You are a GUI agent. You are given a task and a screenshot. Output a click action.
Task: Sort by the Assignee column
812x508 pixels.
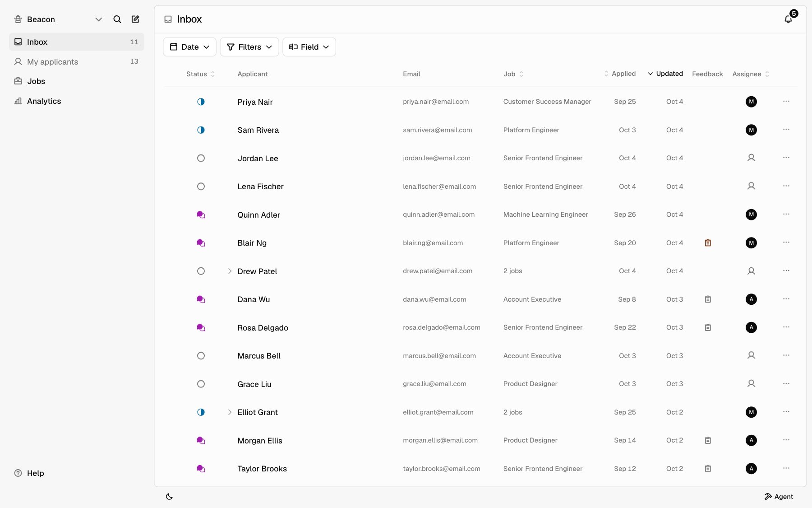(x=751, y=74)
